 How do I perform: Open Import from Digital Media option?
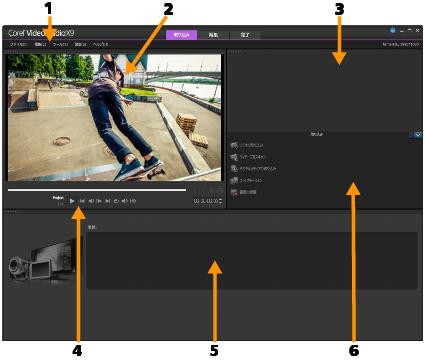[x=253, y=169]
